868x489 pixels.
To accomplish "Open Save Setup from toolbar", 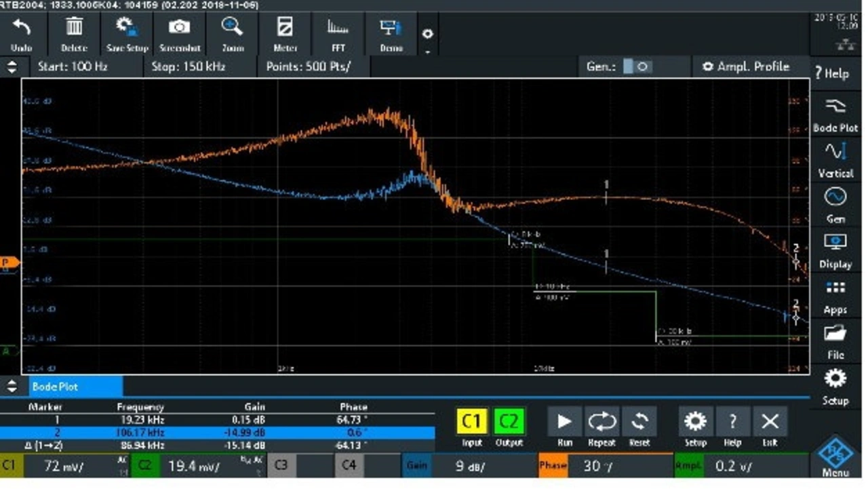I will [127, 34].
